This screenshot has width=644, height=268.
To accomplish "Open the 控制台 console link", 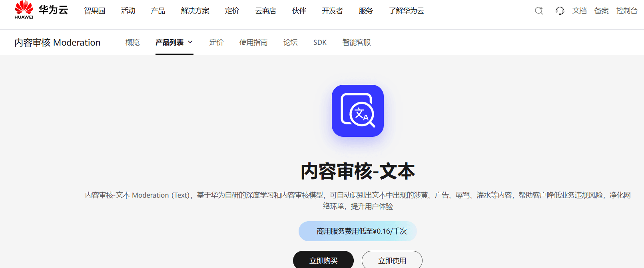I will pyautogui.click(x=627, y=11).
